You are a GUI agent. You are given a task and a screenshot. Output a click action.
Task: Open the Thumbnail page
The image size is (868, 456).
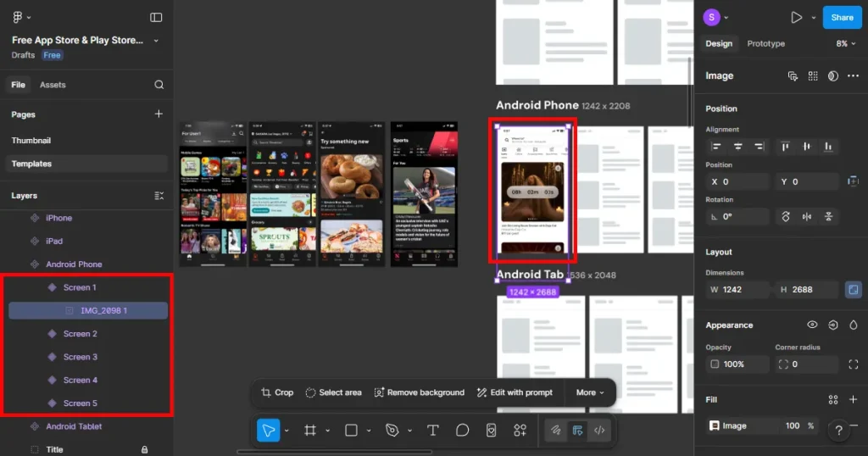point(31,141)
